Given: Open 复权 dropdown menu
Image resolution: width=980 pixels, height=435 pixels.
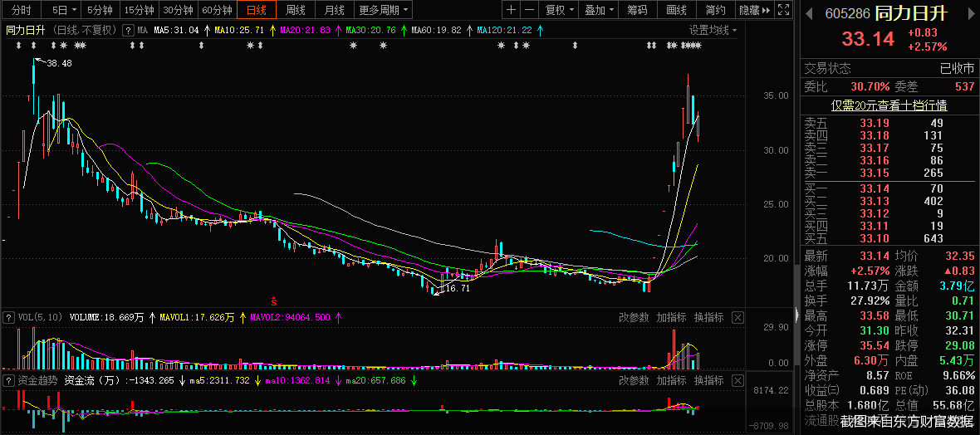Looking at the screenshot, I should (559, 10).
